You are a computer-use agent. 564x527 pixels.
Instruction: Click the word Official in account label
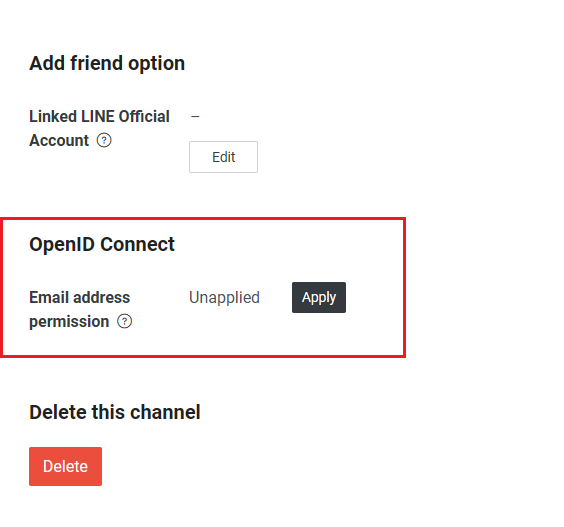tap(144, 117)
